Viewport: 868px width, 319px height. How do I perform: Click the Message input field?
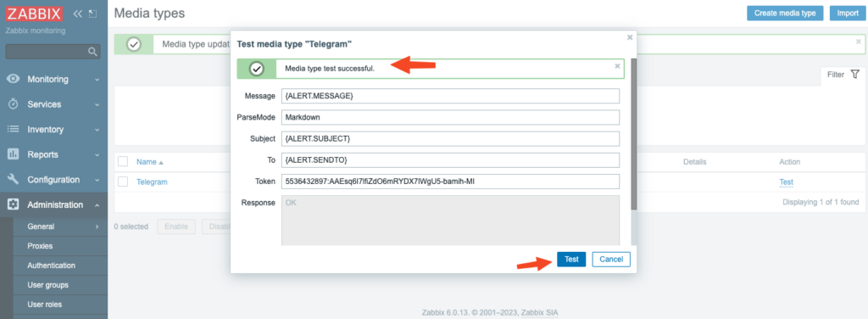pyautogui.click(x=450, y=96)
